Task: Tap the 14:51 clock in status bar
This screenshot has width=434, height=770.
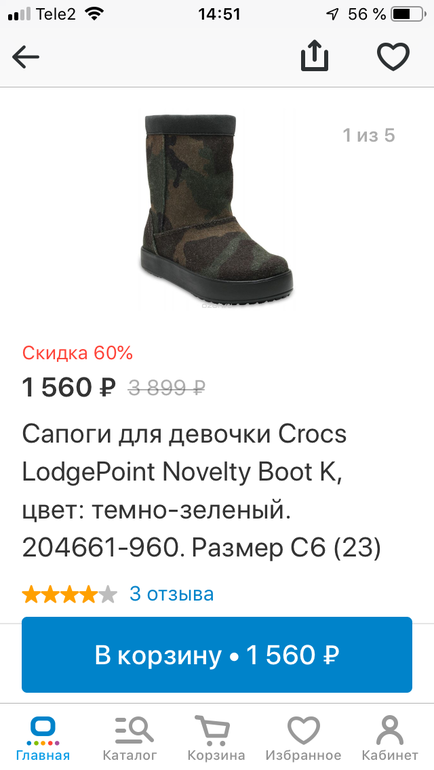Action: [x=219, y=14]
